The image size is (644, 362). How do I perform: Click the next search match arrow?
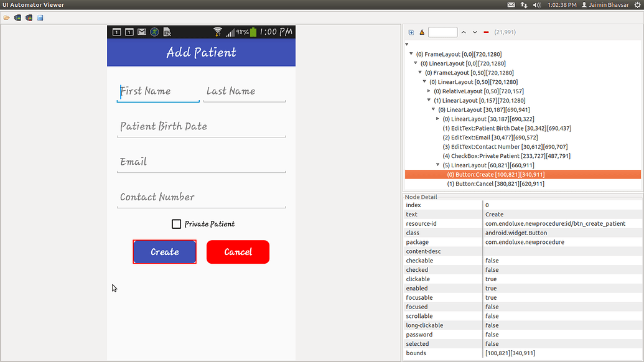pyautogui.click(x=474, y=32)
